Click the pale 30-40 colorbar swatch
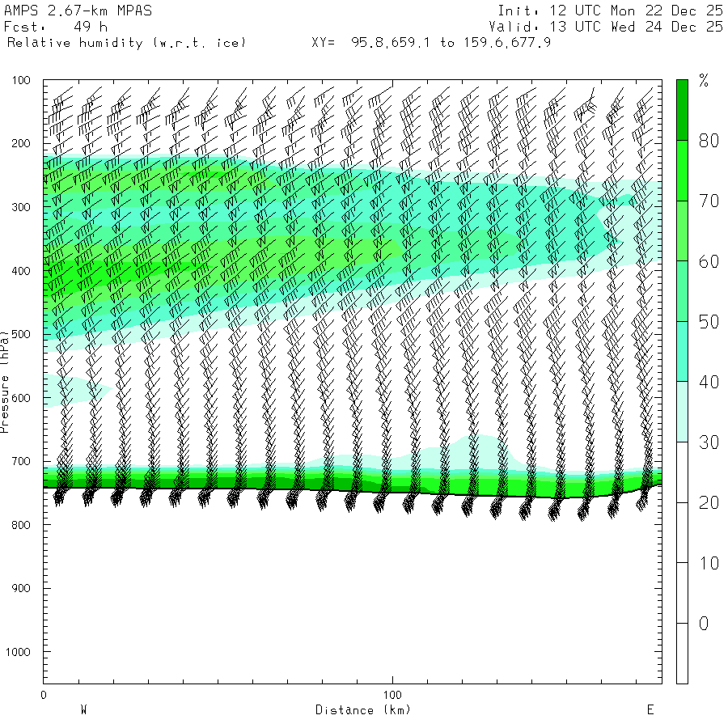The height and width of the screenshot is (728, 728). [682, 412]
